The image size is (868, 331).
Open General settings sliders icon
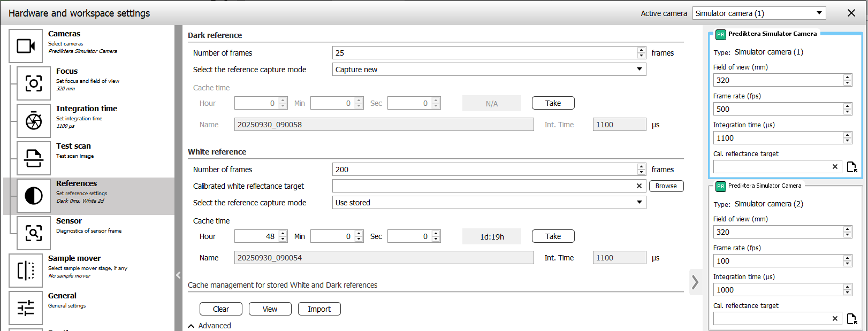[x=26, y=308]
